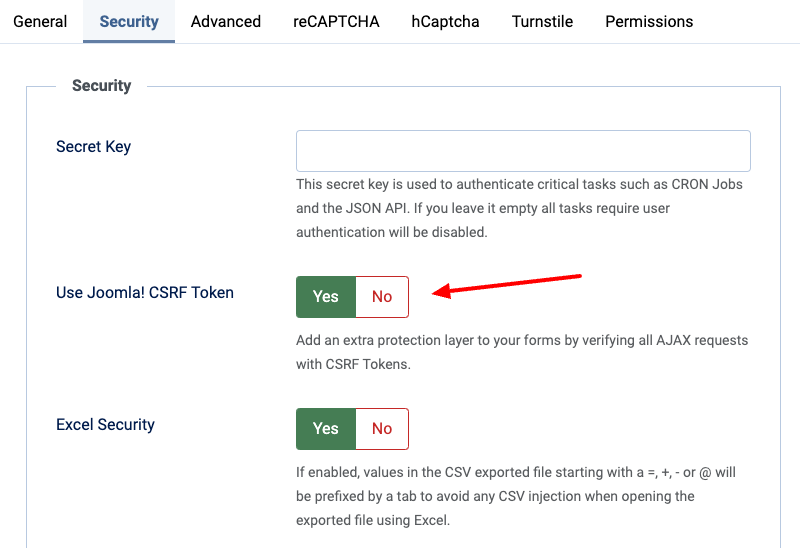Switch to the Advanced tab
The width and height of the screenshot is (800, 548).
[x=226, y=21]
